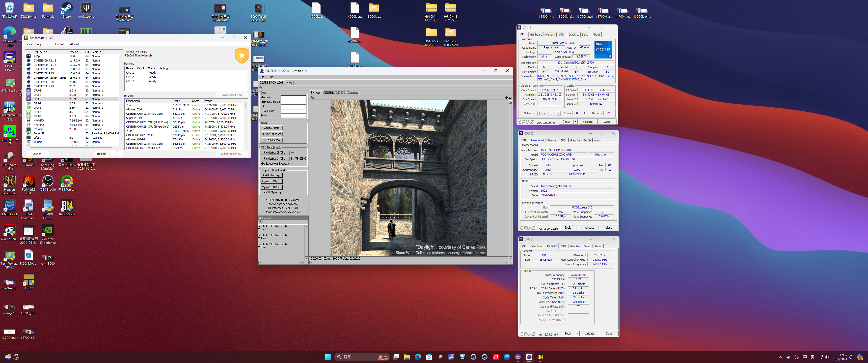
Task: Click the 7-Zip icon in BenchMate application list
Action: (28, 56)
